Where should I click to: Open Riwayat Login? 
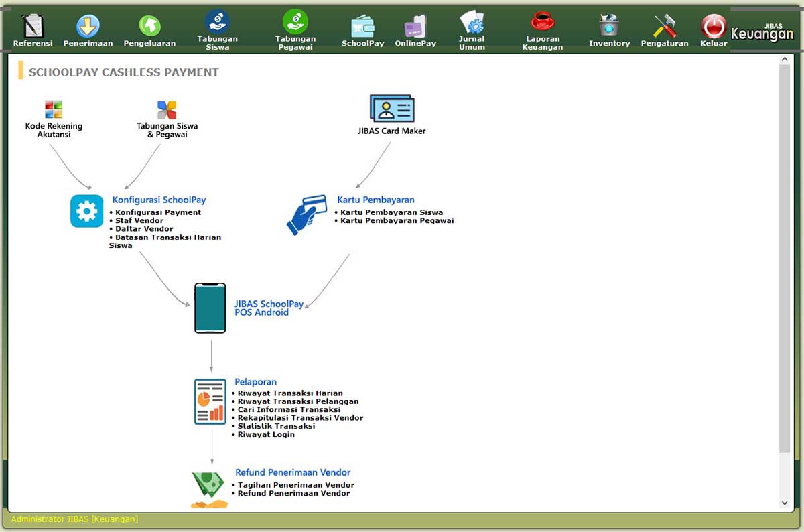click(266, 434)
